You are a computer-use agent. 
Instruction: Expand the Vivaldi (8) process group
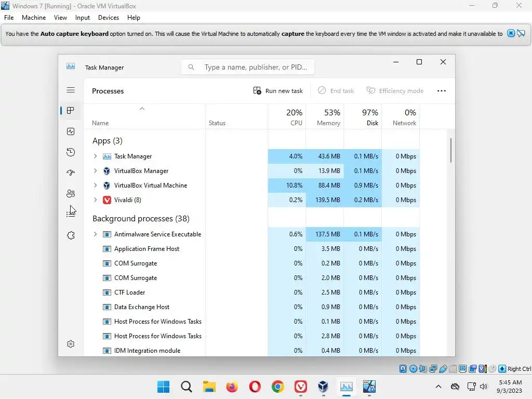coord(96,200)
